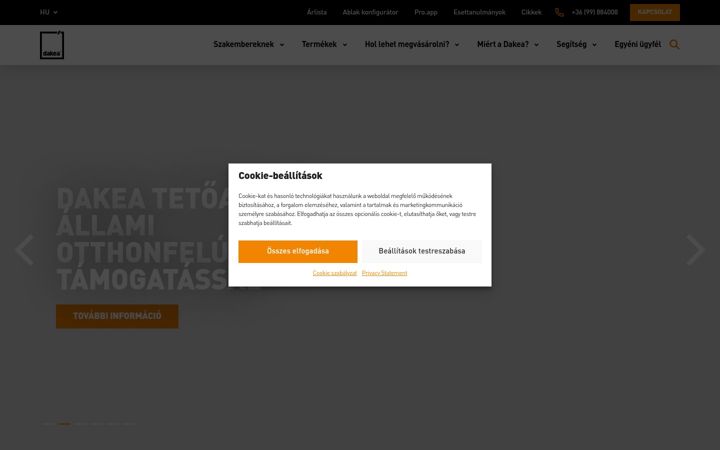Go to previous carousel slide arrow
This screenshot has height=450, width=720.
pos(24,250)
